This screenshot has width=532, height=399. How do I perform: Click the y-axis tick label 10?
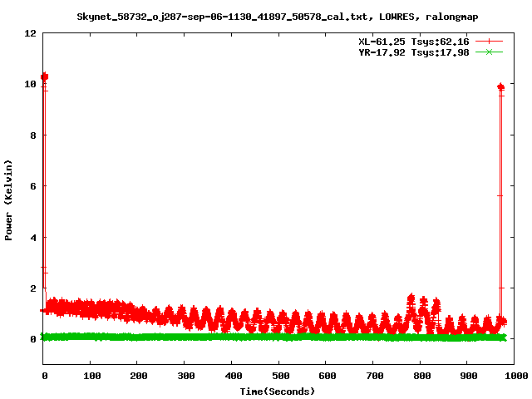click(x=30, y=84)
